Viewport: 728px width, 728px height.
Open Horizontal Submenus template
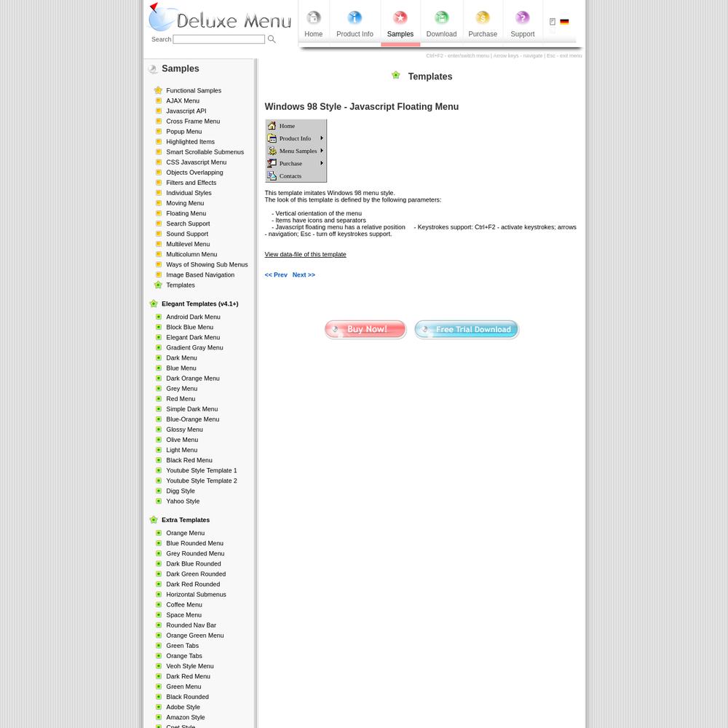(196, 594)
